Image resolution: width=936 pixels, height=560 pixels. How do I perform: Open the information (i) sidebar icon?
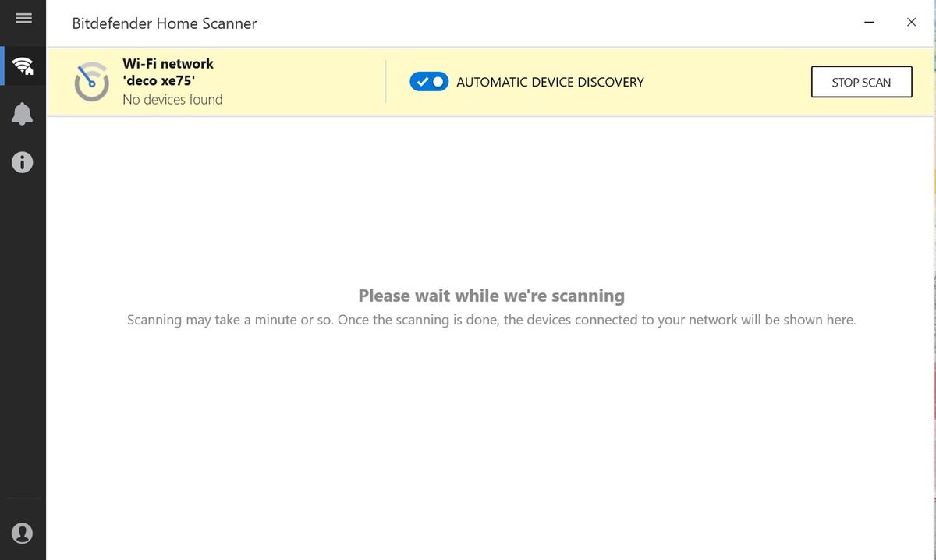[x=23, y=162]
